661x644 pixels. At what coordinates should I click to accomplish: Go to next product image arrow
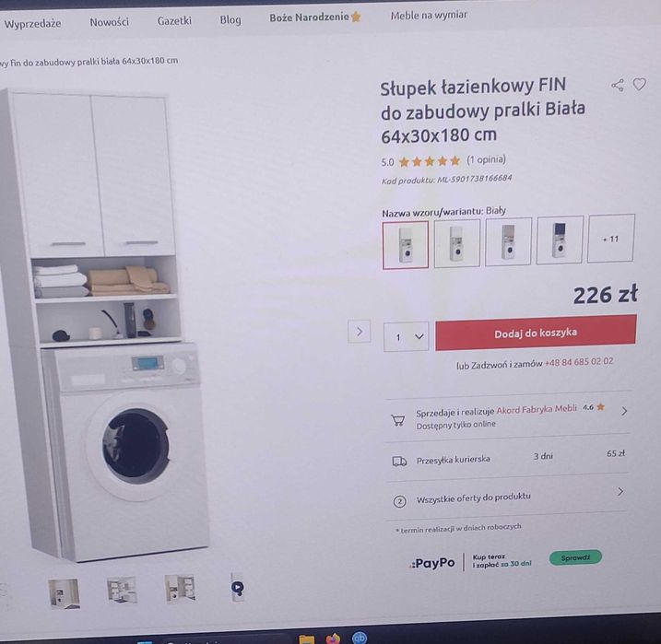pyautogui.click(x=360, y=332)
